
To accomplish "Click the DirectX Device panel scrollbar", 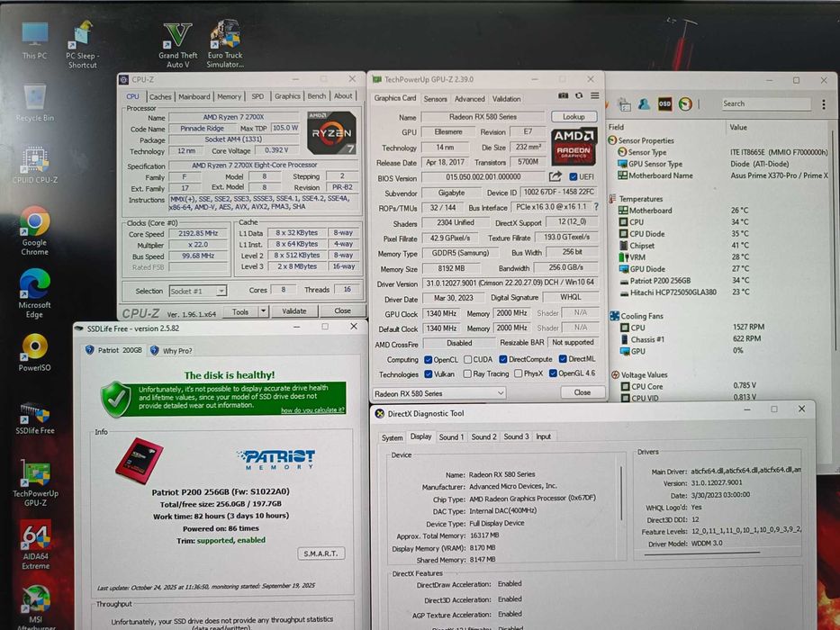I will point(621,493).
